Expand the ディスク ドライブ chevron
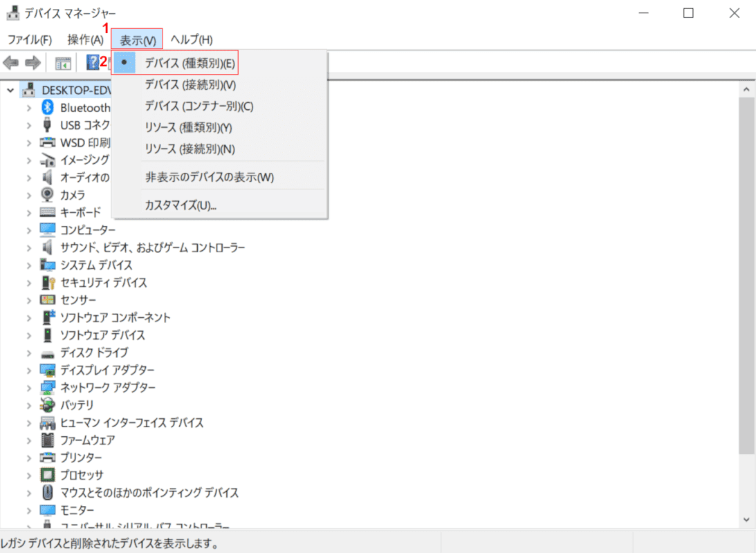This screenshot has height=553, width=756. [29, 353]
